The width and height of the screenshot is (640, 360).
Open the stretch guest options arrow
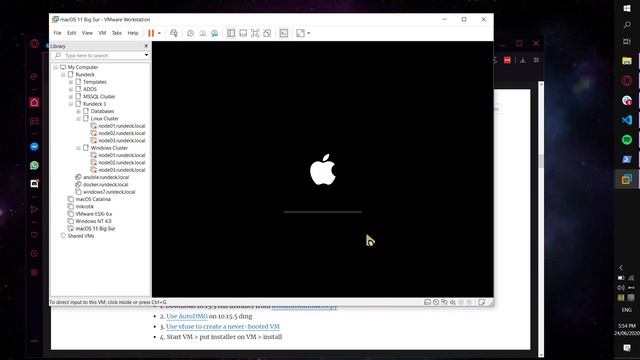tap(309, 33)
